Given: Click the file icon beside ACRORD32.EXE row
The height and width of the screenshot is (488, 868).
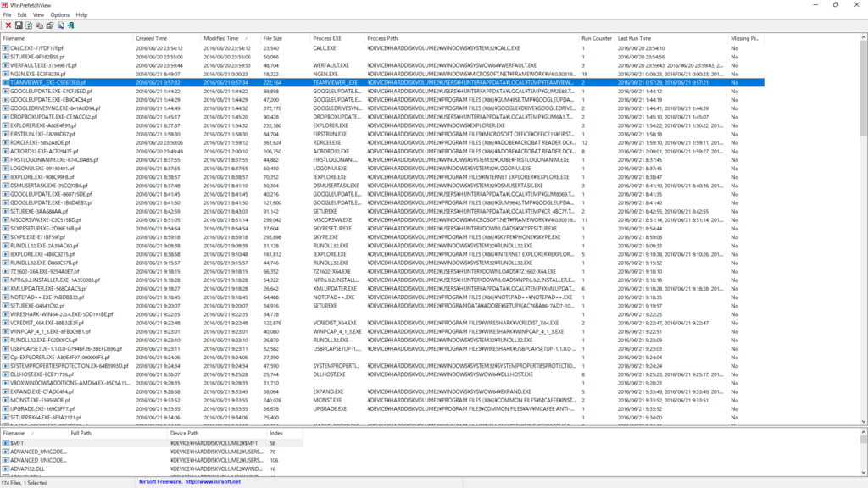Looking at the screenshot, I should (6, 152).
